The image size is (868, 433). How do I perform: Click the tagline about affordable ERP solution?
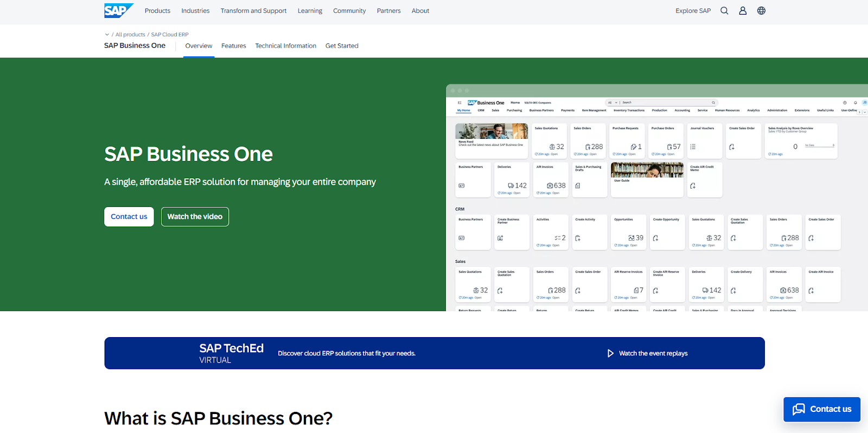240,182
